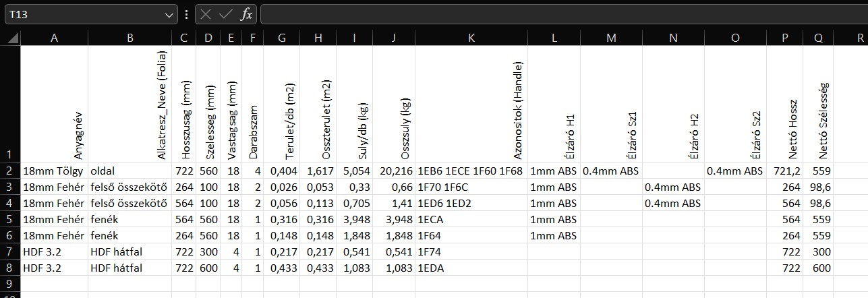The width and height of the screenshot is (868, 298).
Task: Click the Osszterulet (m2) header cell
Action: 318,103
